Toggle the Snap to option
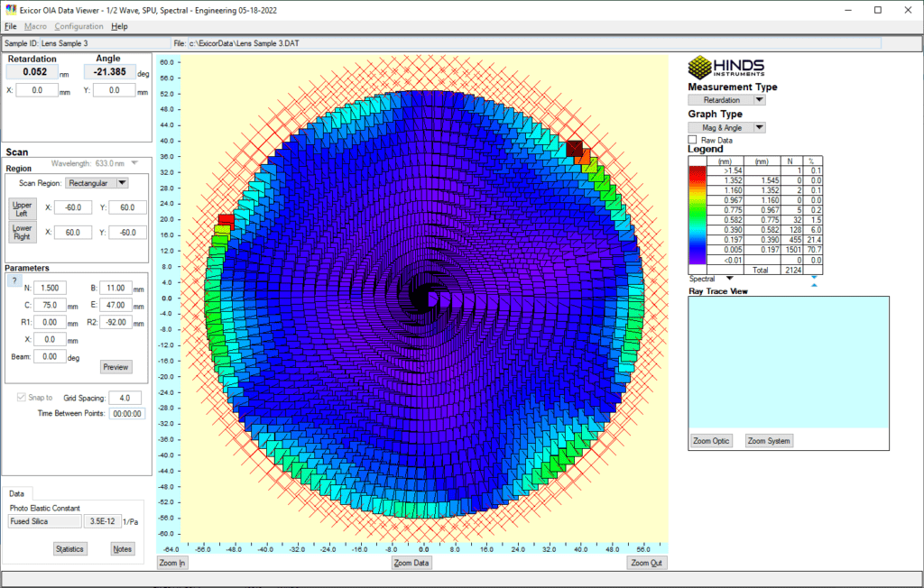This screenshot has width=924, height=588. click(20, 397)
